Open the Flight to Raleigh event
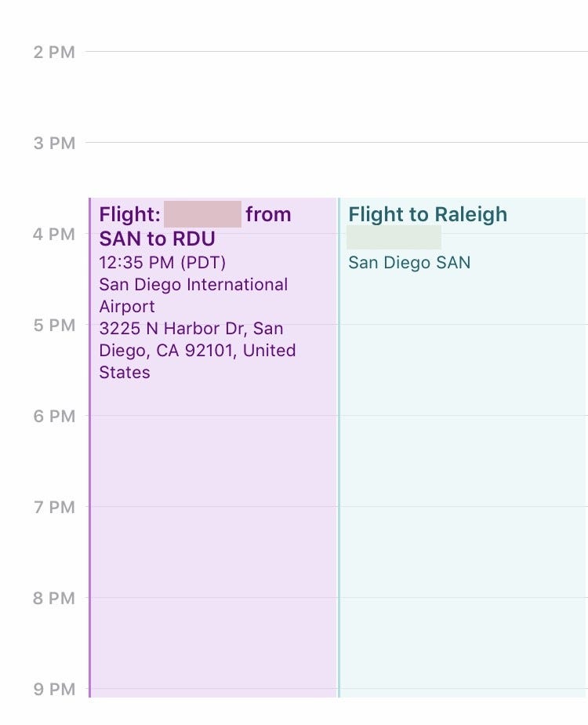The height and width of the screenshot is (725, 588). click(x=463, y=471)
